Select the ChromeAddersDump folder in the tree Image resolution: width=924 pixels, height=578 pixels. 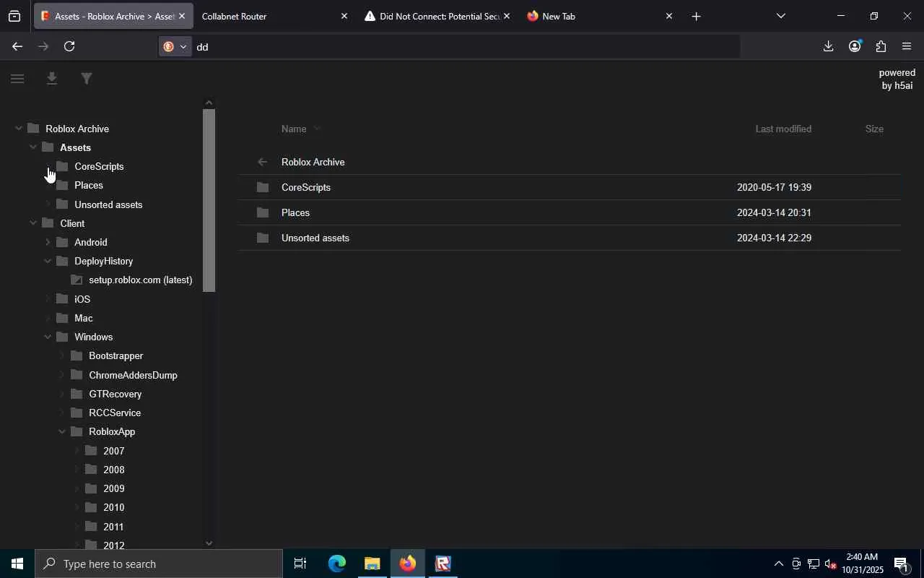(x=133, y=375)
